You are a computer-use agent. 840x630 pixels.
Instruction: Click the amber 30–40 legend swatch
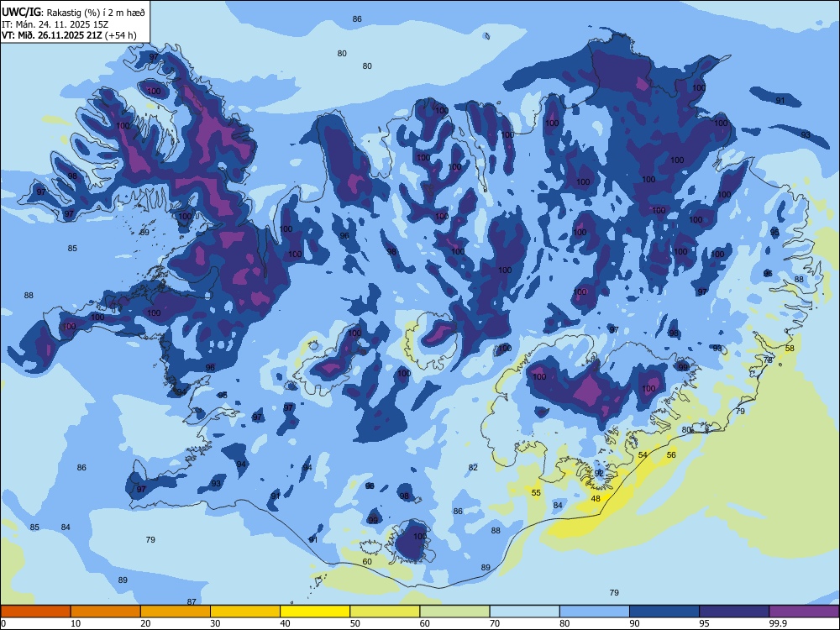coord(245,612)
